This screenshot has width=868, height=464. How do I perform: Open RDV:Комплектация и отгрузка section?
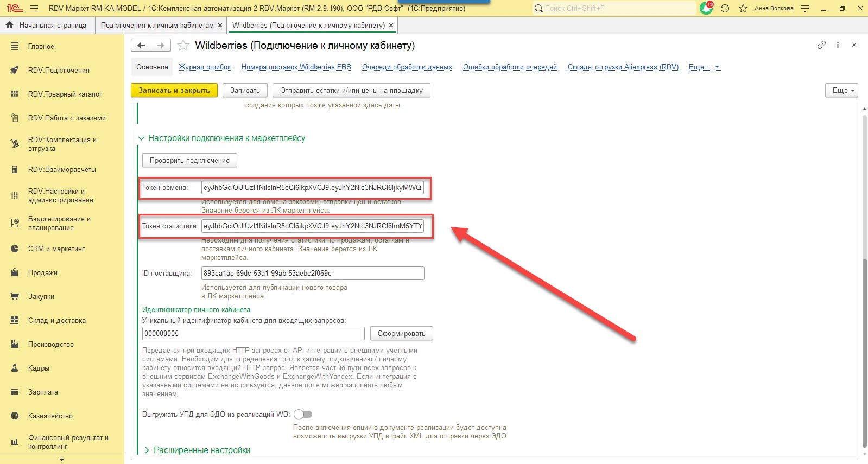coord(62,144)
